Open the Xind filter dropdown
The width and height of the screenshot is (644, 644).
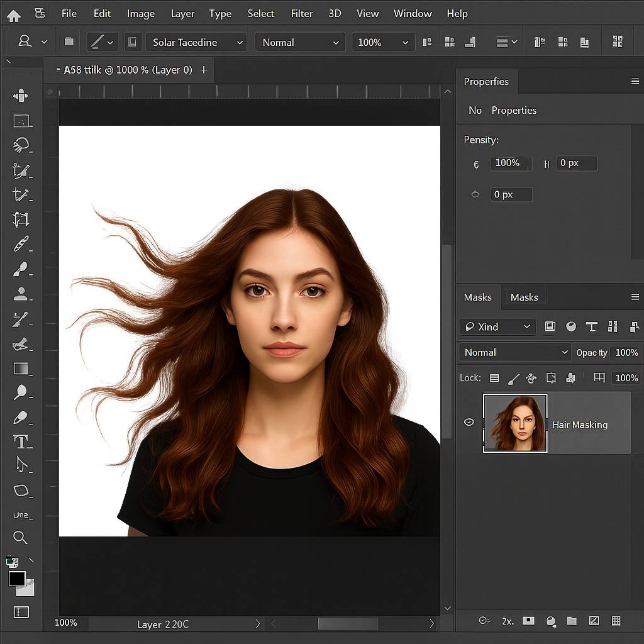(x=498, y=327)
